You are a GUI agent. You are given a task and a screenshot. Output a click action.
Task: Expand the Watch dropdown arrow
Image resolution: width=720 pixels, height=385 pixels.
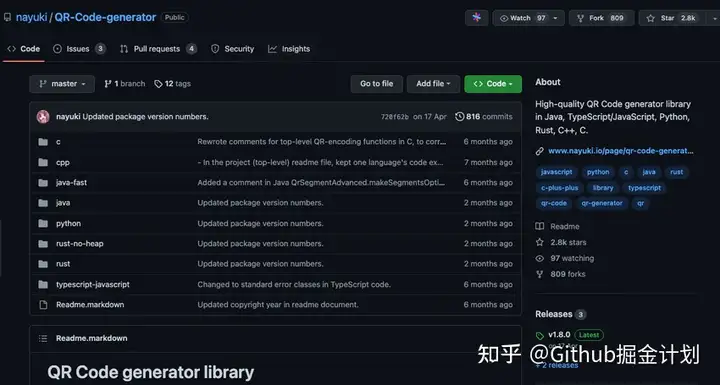coord(555,18)
